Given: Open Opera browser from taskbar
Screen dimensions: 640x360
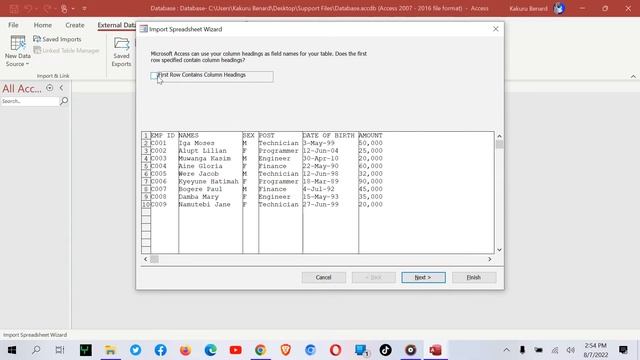Looking at the screenshot, I should pos(336,350).
